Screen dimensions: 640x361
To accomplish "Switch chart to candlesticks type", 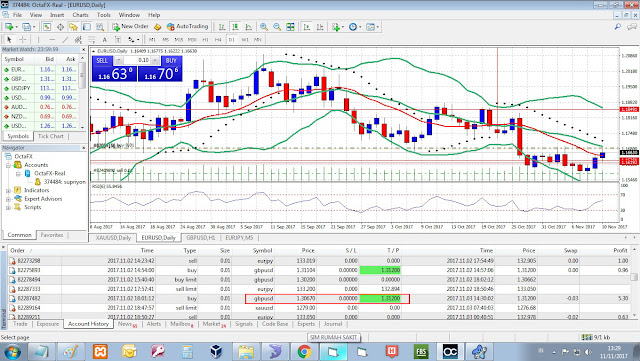I will point(235,27).
